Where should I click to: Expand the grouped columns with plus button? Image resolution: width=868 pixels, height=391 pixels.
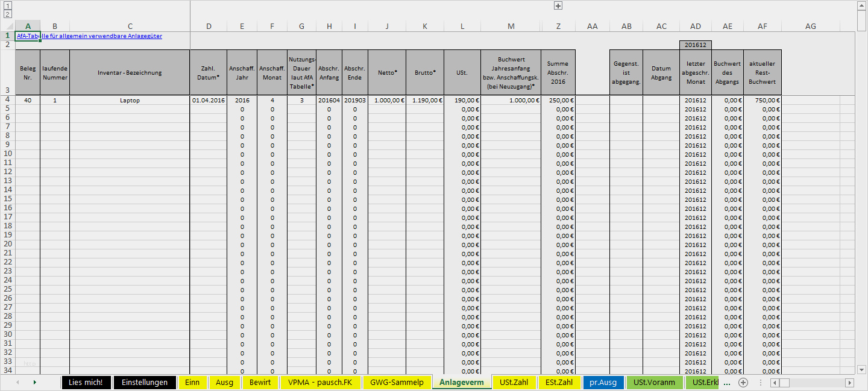[558, 5]
